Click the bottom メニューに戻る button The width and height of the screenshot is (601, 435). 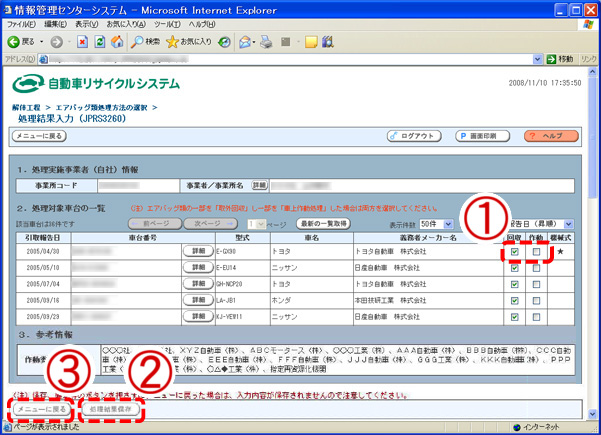point(42,409)
